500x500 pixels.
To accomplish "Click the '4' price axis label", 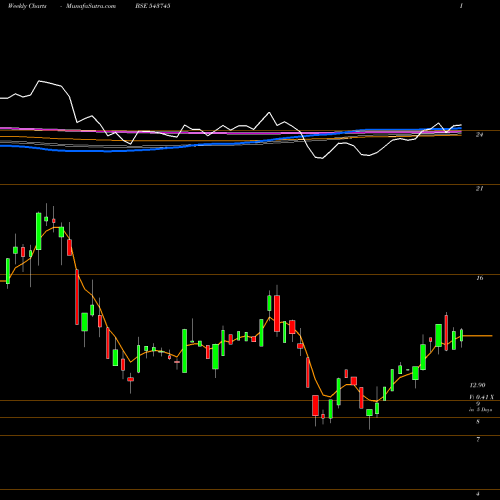I will [478, 494].
